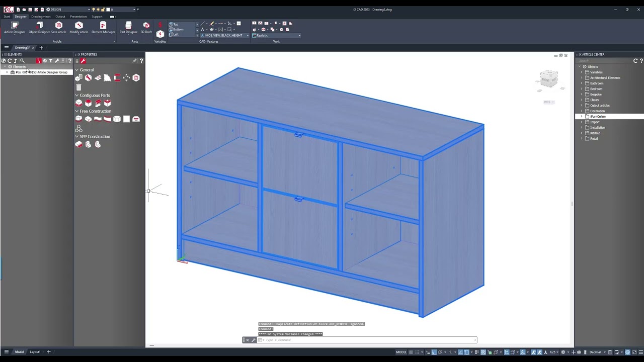
Task: Switch to the Support ribbon tab
Action: tap(97, 17)
